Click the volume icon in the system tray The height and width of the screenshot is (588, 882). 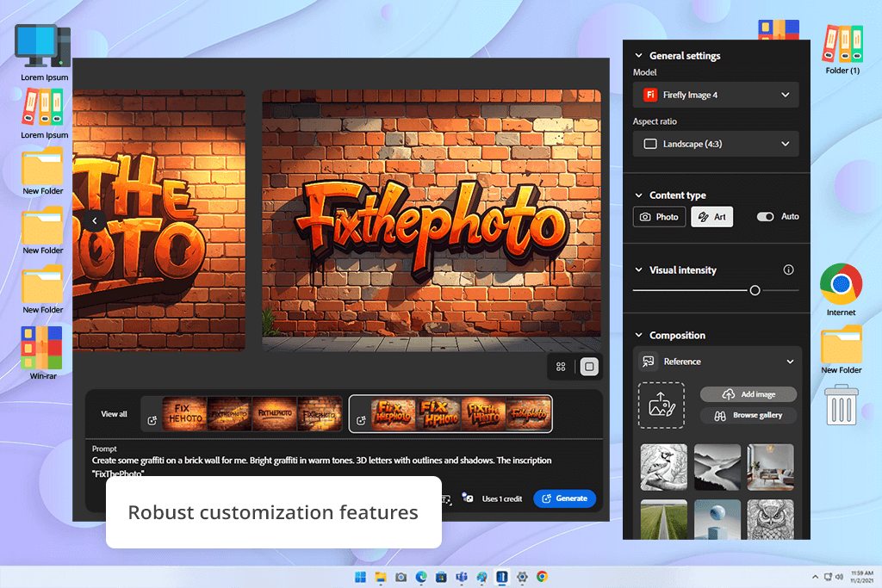pos(839,577)
